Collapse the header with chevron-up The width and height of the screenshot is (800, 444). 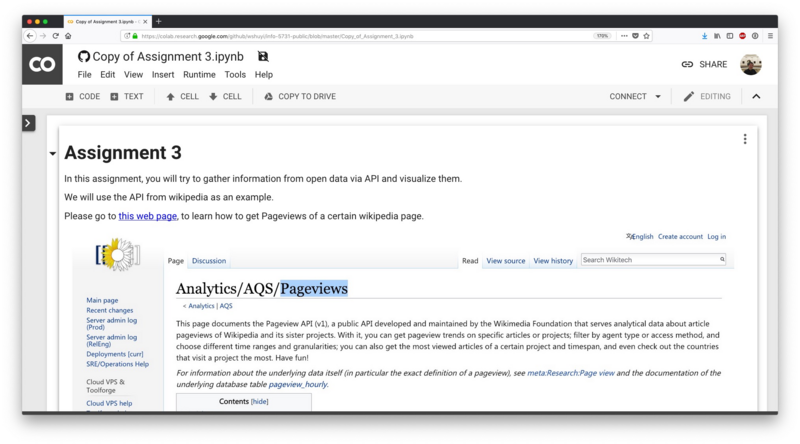pyautogui.click(x=756, y=97)
